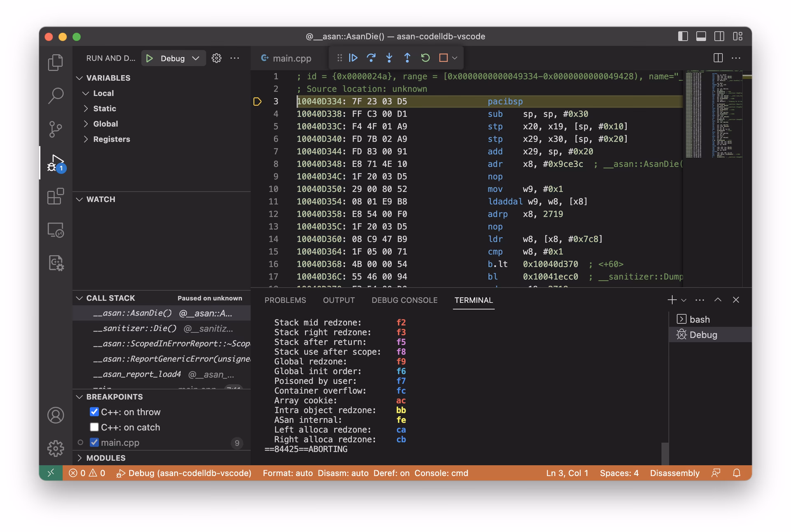Customize layout from title bar icon
791x532 pixels.
[737, 36]
